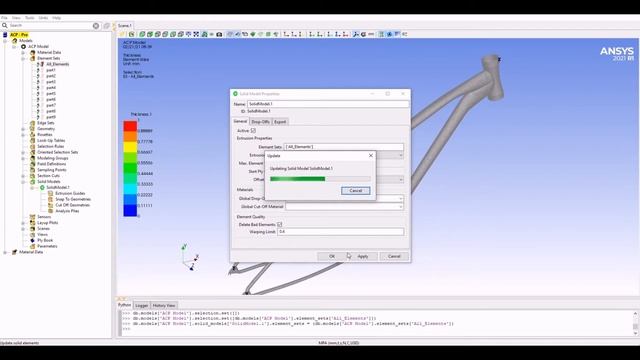Clear the tree search with the round X icon
Viewport: 640px width, 360px height.
click(x=96, y=26)
